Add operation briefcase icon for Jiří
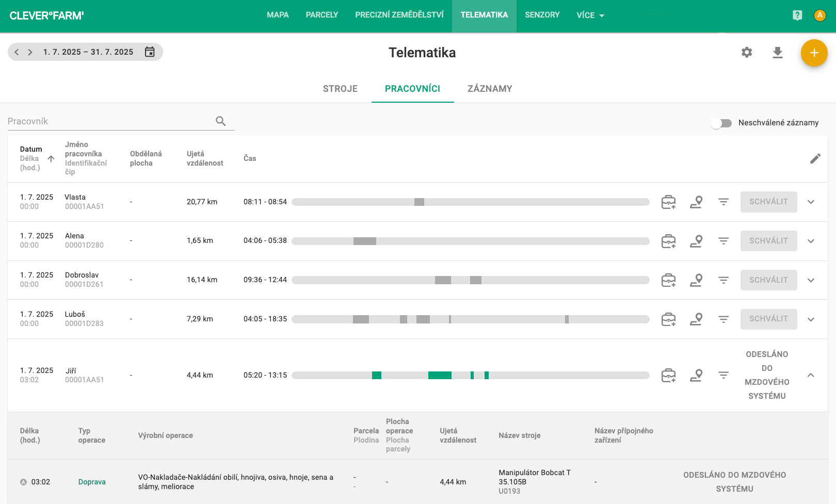This screenshot has width=836, height=504. [669, 375]
